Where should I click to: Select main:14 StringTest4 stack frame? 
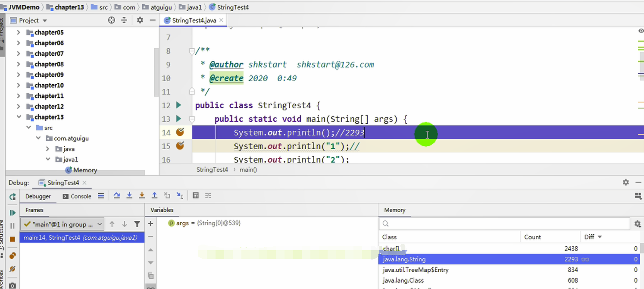(81, 237)
